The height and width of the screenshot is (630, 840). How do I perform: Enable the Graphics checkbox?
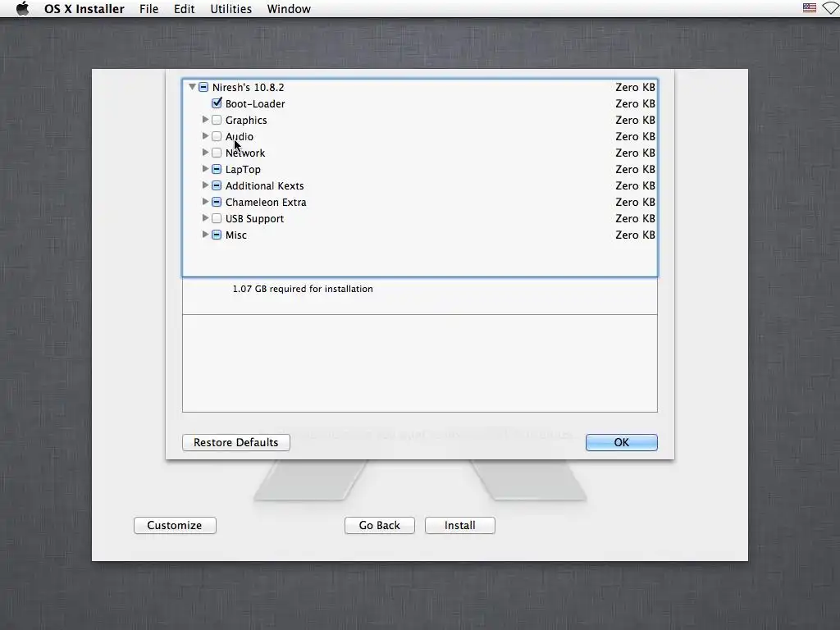(217, 120)
